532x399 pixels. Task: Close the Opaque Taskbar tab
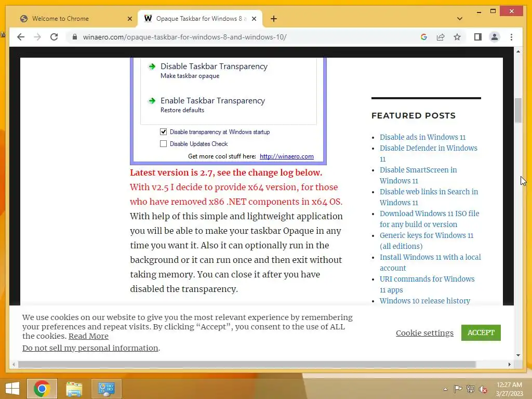tap(254, 19)
